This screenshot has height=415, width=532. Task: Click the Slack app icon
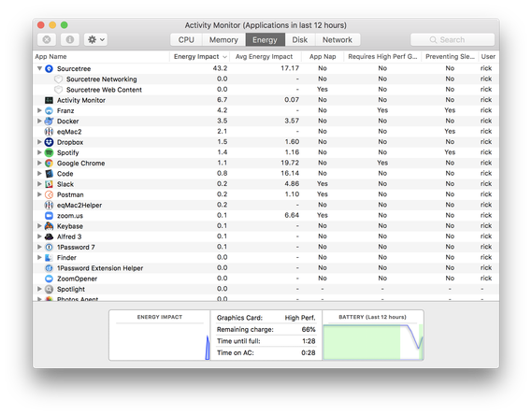point(49,184)
